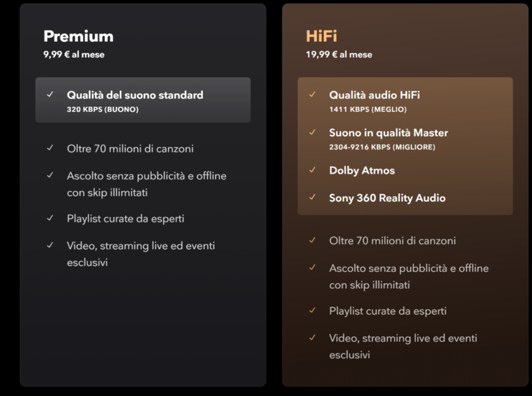The height and width of the screenshot is (396, 532).
Task: Select the Premium plan title
Action: [78, 36]
